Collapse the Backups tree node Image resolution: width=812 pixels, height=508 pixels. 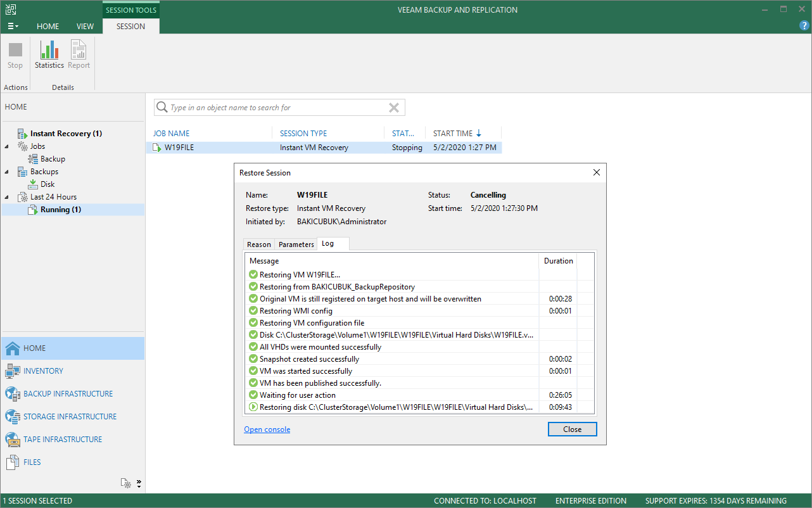click(8, 172)
